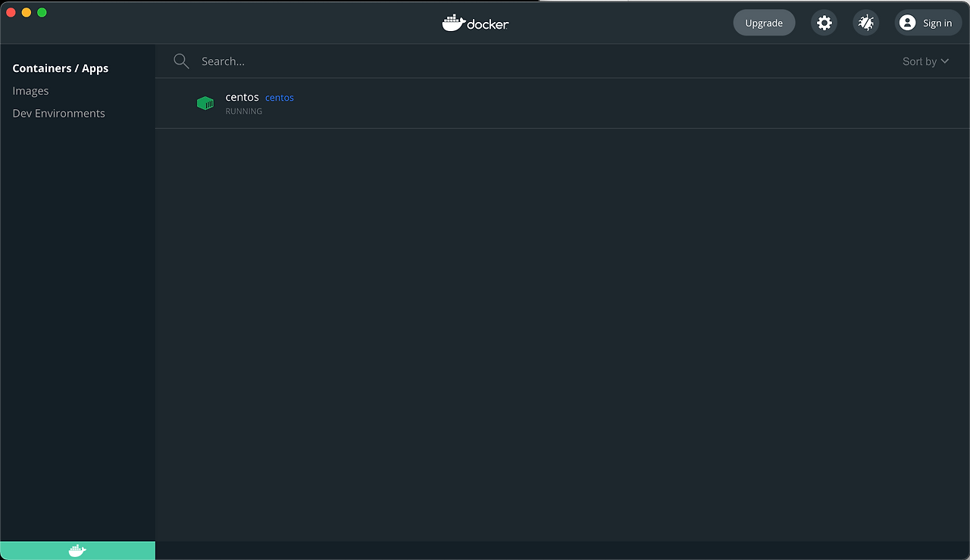Open the Sort by dropdown

click(x=925, y=61)
